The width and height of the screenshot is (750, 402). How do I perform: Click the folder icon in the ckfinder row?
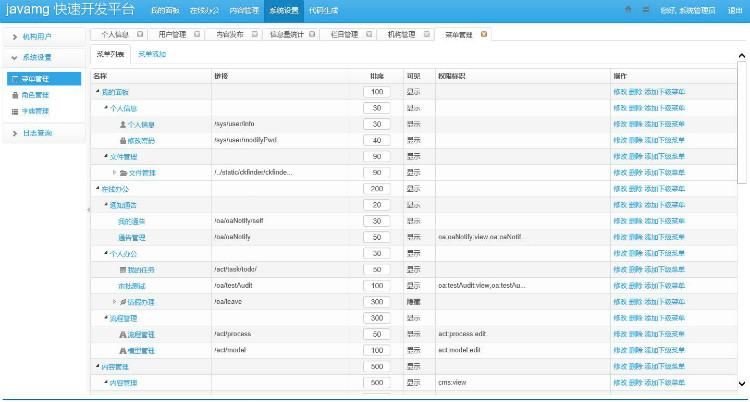click(123, 173)
